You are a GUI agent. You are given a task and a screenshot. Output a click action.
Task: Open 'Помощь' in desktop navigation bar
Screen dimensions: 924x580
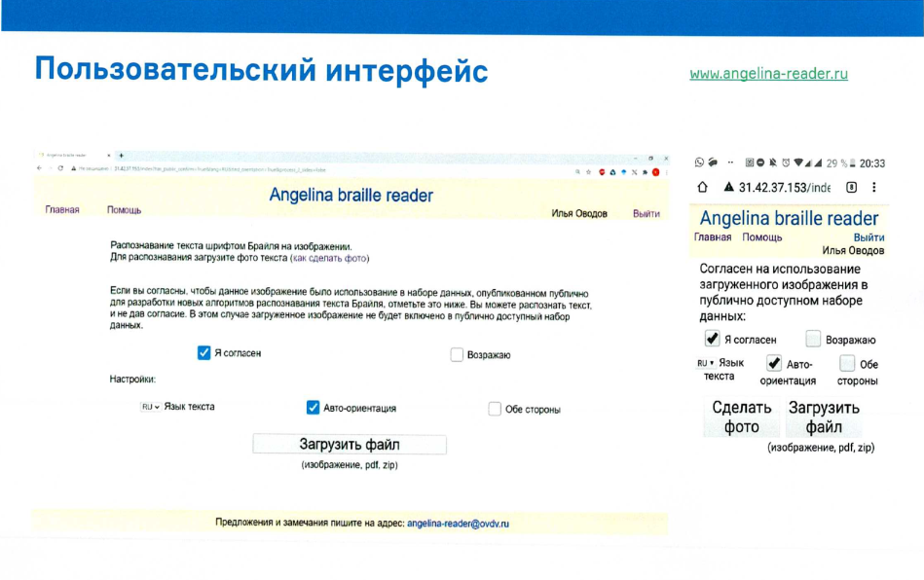tap(124, 211)
